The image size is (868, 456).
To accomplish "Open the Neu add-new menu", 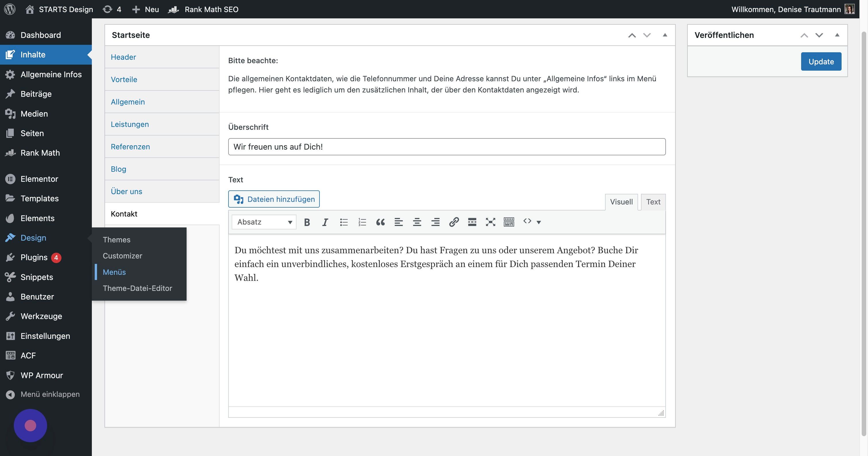I will point(146,9).
